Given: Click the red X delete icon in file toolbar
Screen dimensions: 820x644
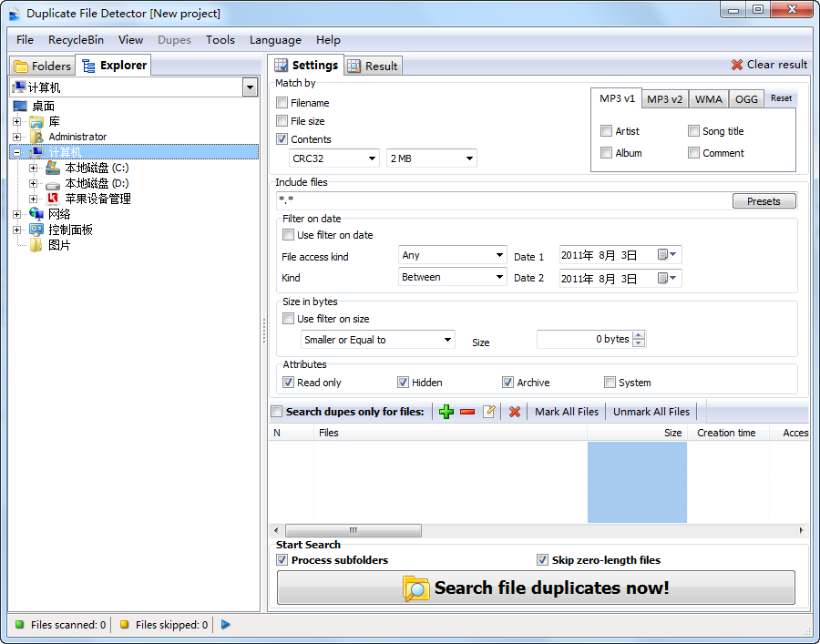Looking at the screenshot, I should (515, 412).
